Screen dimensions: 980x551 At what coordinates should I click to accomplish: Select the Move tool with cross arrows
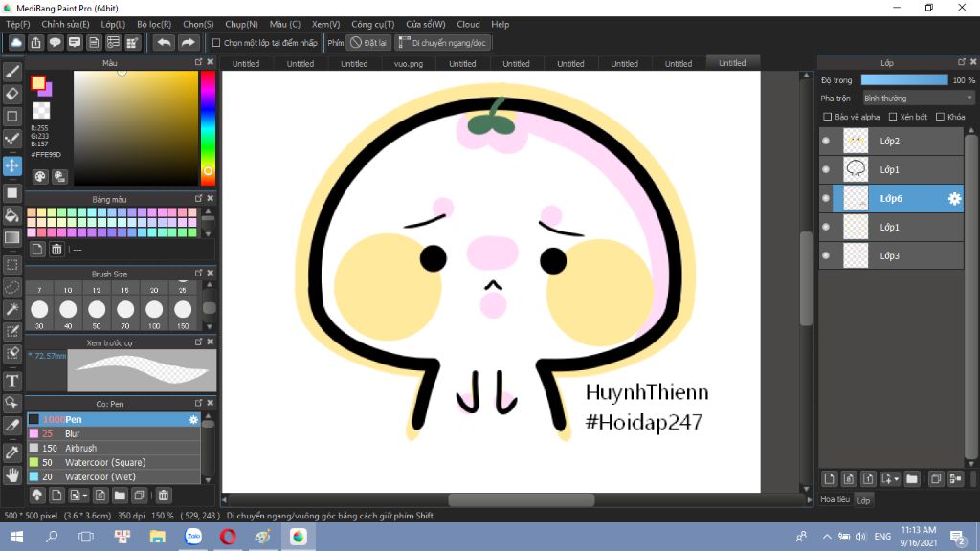(x=11, y=165)
